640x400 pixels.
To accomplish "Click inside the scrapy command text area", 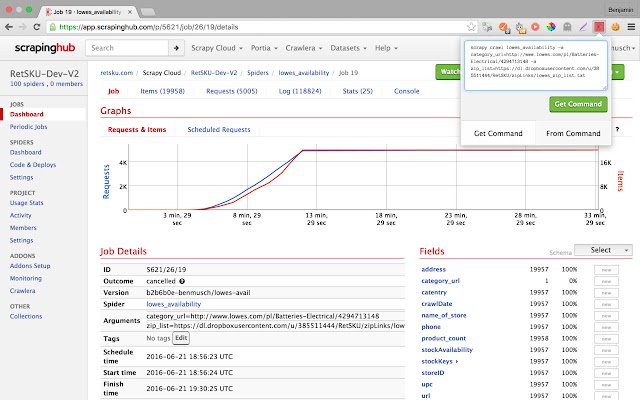I will (536, 65).
